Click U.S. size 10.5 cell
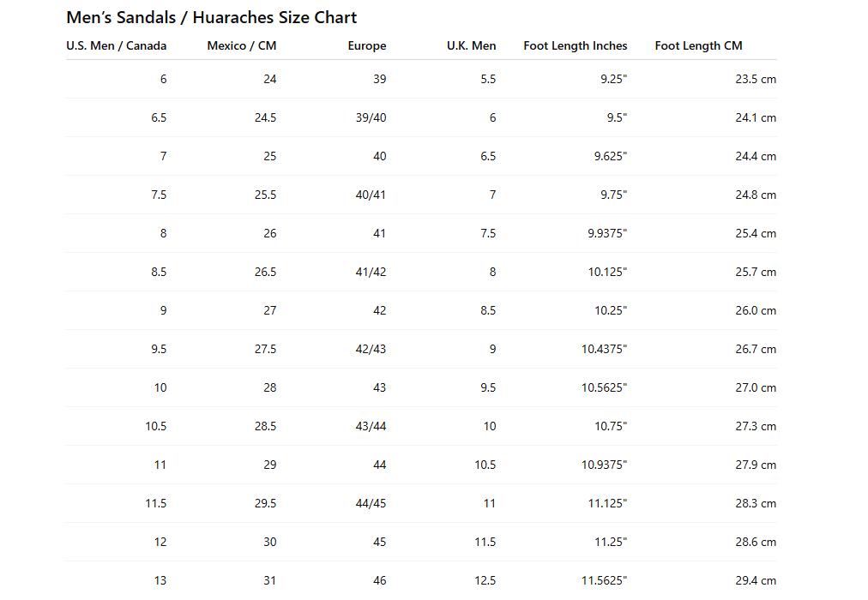 (155, 426)
